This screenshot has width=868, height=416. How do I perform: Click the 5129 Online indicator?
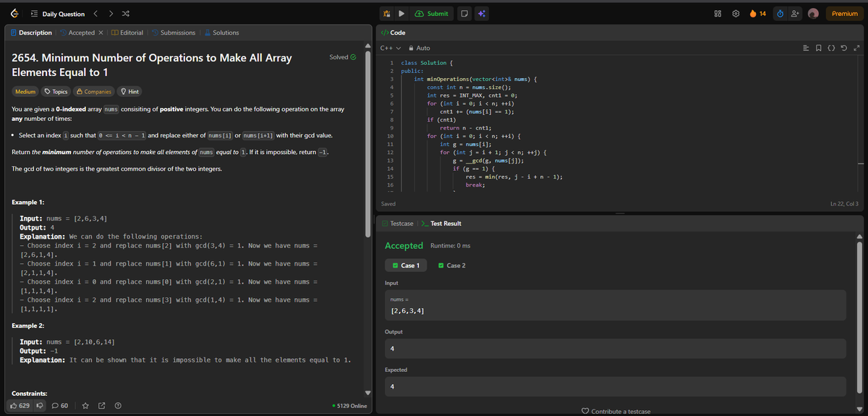pos(349,406)
